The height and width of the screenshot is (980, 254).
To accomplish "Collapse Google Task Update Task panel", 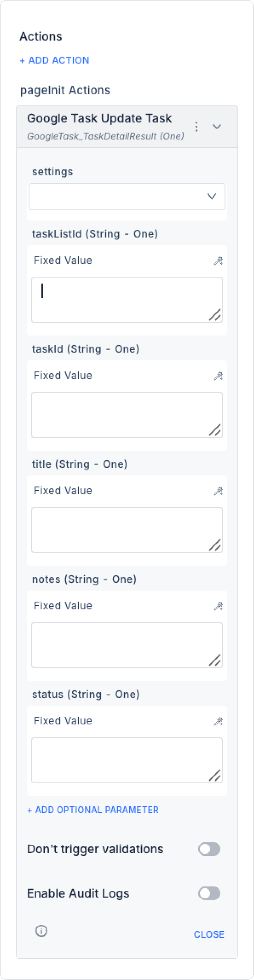I will (217, 127).
